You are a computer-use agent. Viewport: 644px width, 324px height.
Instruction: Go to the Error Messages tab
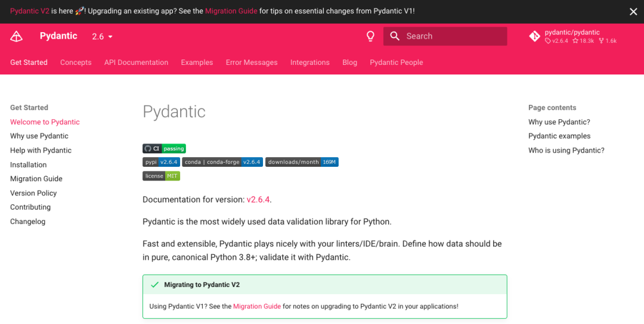click(x=252, y=63)
